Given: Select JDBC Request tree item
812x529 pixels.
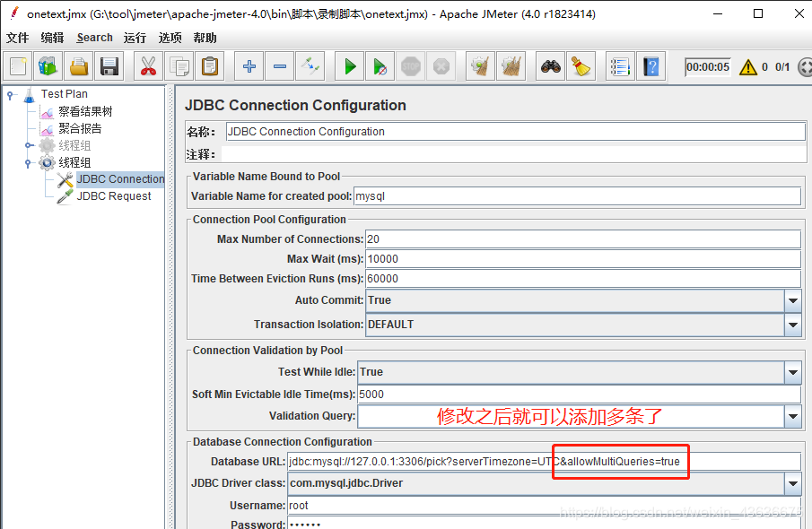Looking at the screenshot, I should 114,196.
